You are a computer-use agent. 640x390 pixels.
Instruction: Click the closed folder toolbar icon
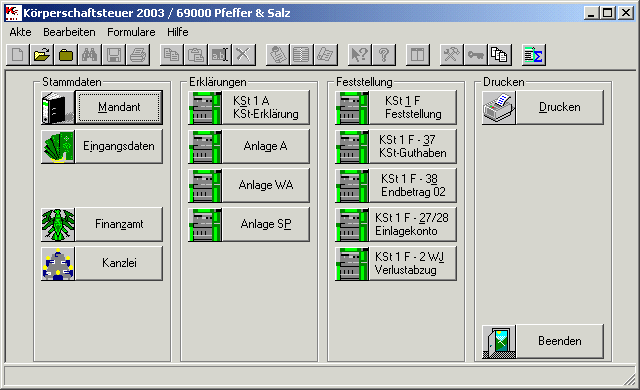click(66, 55)
